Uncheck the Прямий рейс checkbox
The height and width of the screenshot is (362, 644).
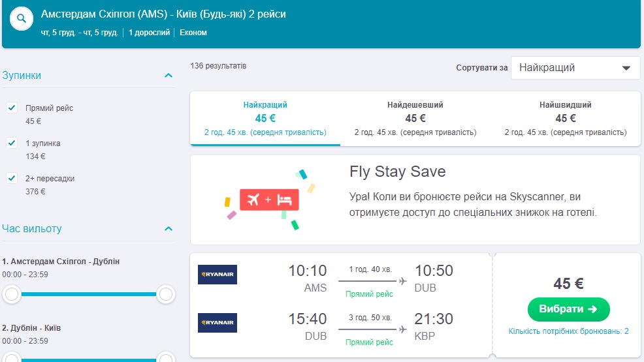pos(12,108)
